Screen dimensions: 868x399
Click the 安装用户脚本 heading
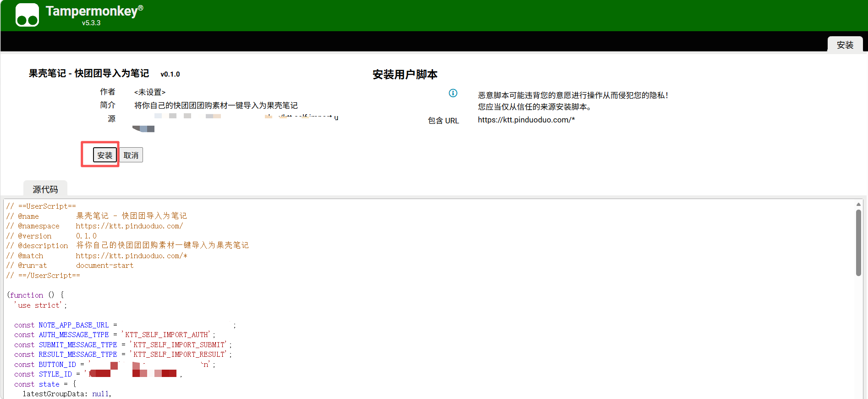[x=405, y=74]
